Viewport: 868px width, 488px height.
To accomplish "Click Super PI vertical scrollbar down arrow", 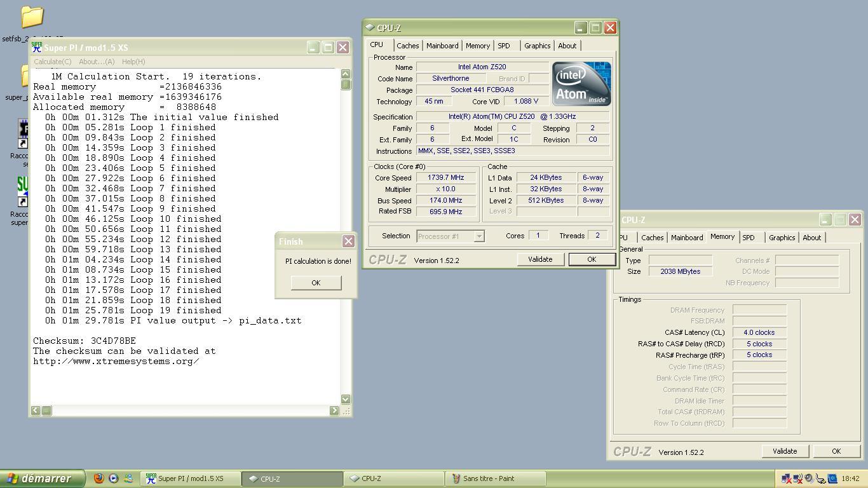I will tap(346, 399).
